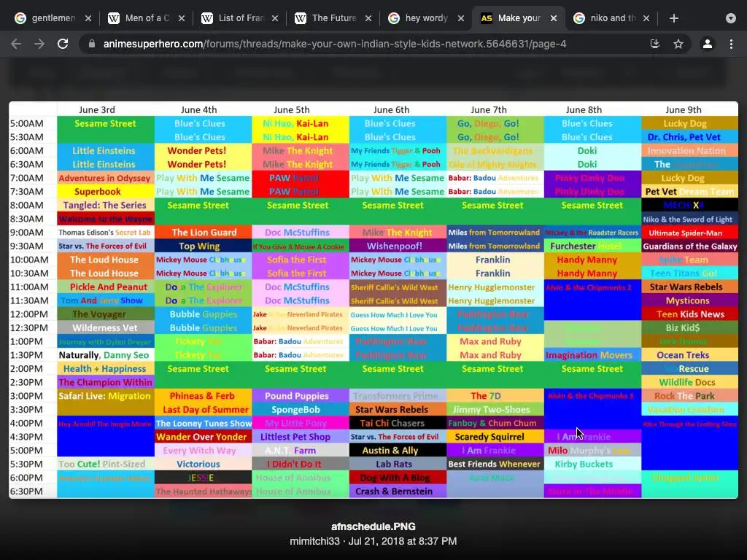Close the 'The Future' tab
Screen dimensions: 747x560
(x=368, y=18)
